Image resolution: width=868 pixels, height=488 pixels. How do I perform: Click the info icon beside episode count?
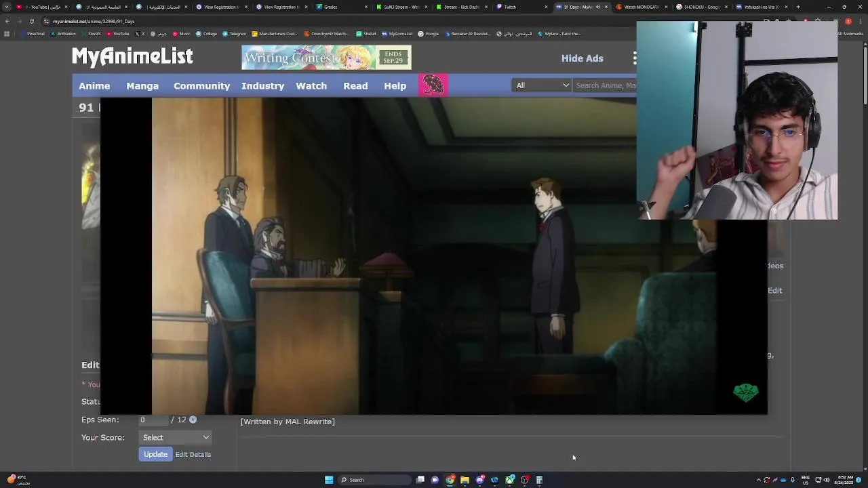click(x=193, y=420)
